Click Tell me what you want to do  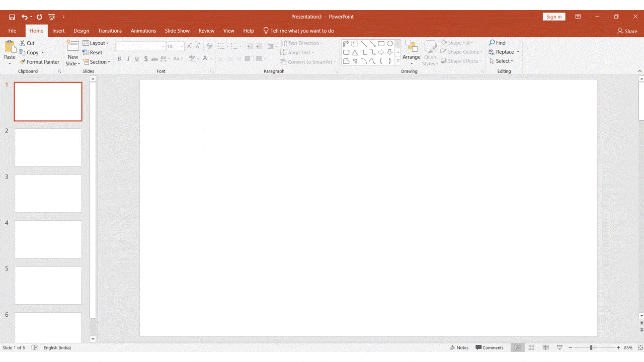tap(299, 31)
